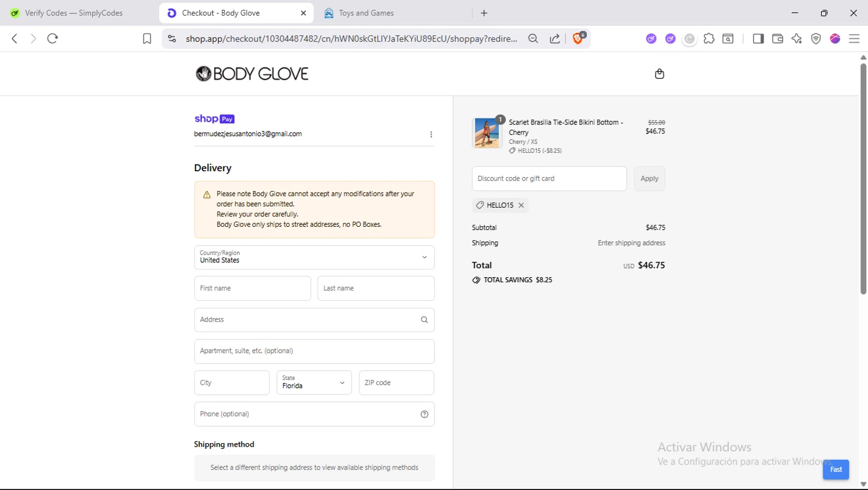This screenshot has width=868, height=490.
Task: Open the profile avatar icon in toolbar
Action: click(x=835, y=39)
